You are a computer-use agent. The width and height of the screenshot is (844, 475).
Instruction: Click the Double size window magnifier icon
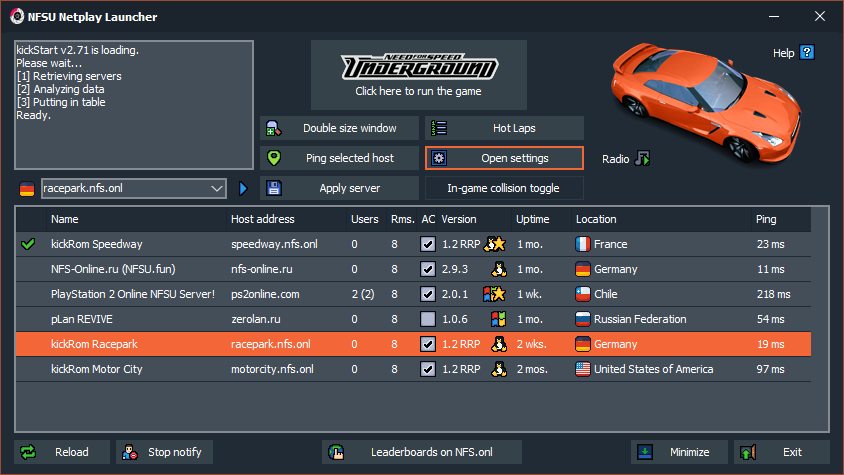[x=274, y=128]
